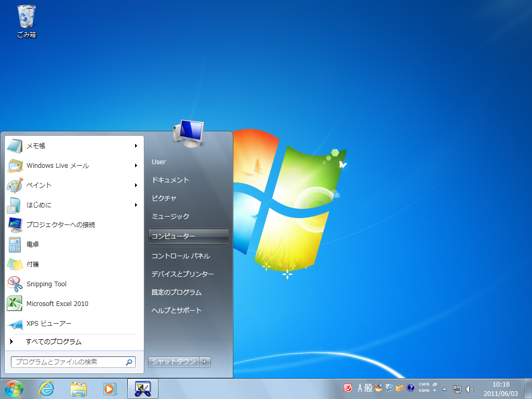The image size is (532, 399).
Task: Open はじめに (Getting Started)
Action: 75,205
